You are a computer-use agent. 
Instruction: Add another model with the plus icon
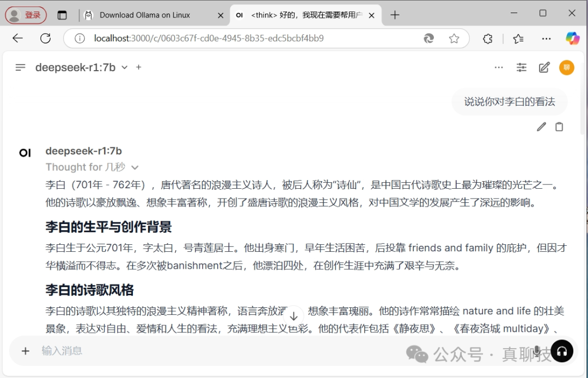pos(139,67)
